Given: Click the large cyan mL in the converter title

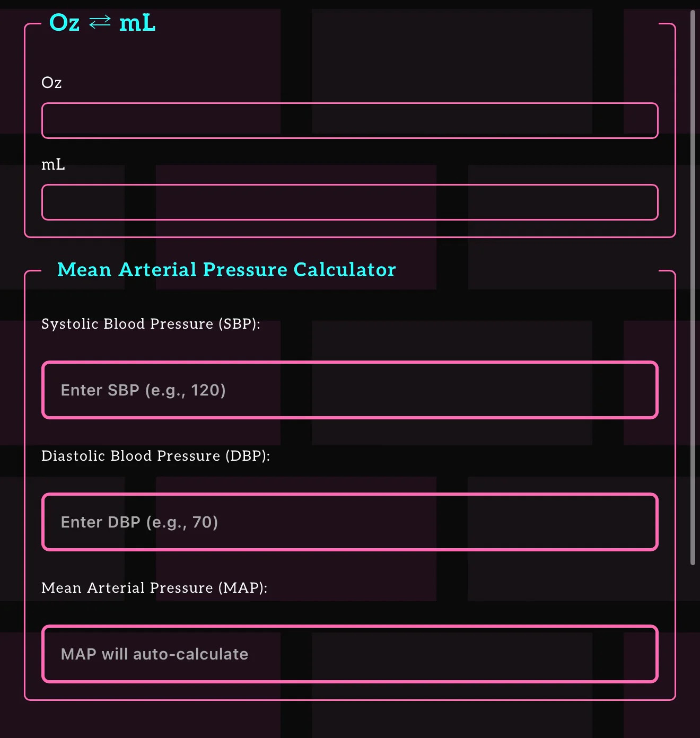Looking at the screenshot, I should [x=137, y=23].
